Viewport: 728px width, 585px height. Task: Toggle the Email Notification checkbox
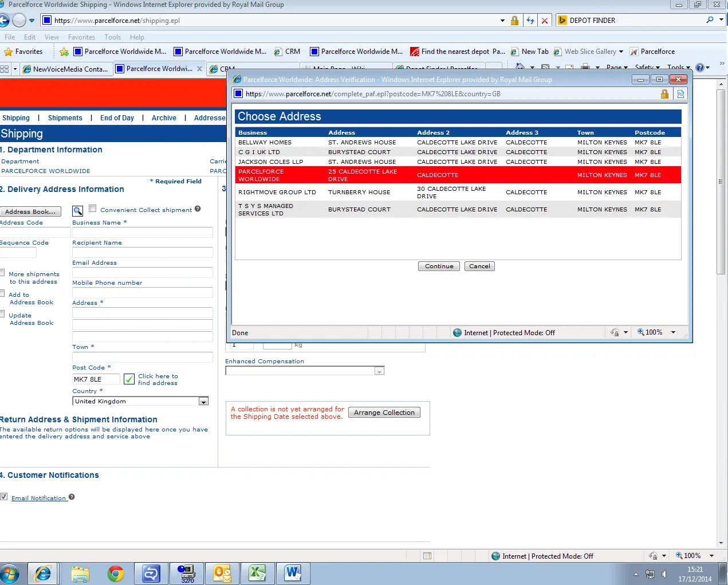click(3, 497)
